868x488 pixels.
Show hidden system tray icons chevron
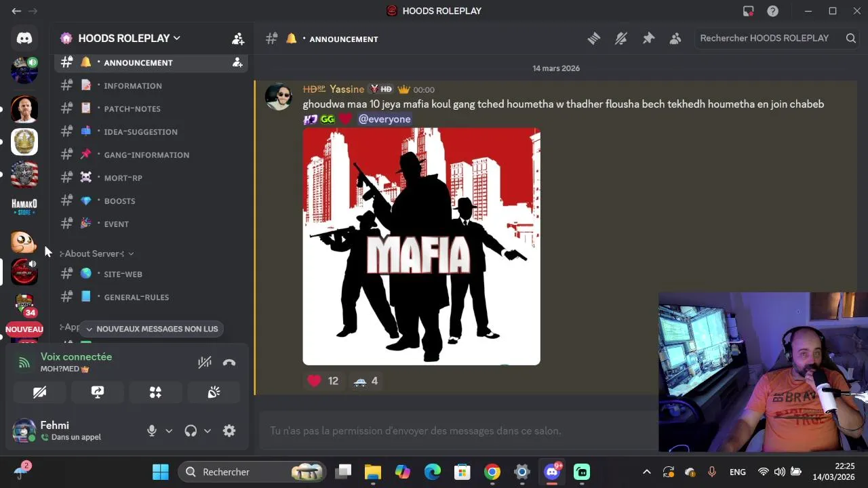646,472
